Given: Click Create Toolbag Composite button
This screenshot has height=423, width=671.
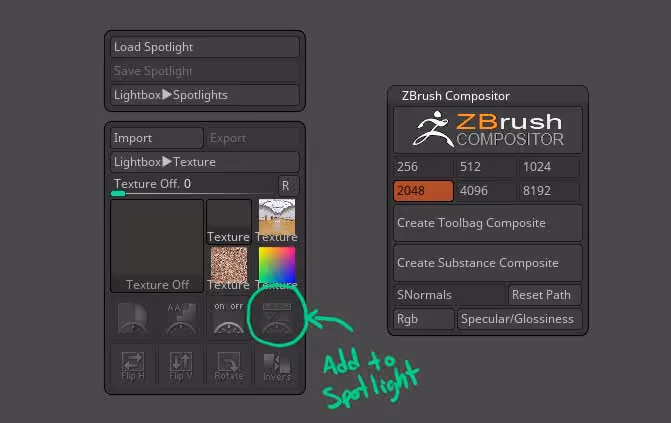Looking at the screenshot, I should (x=488, y=223).
